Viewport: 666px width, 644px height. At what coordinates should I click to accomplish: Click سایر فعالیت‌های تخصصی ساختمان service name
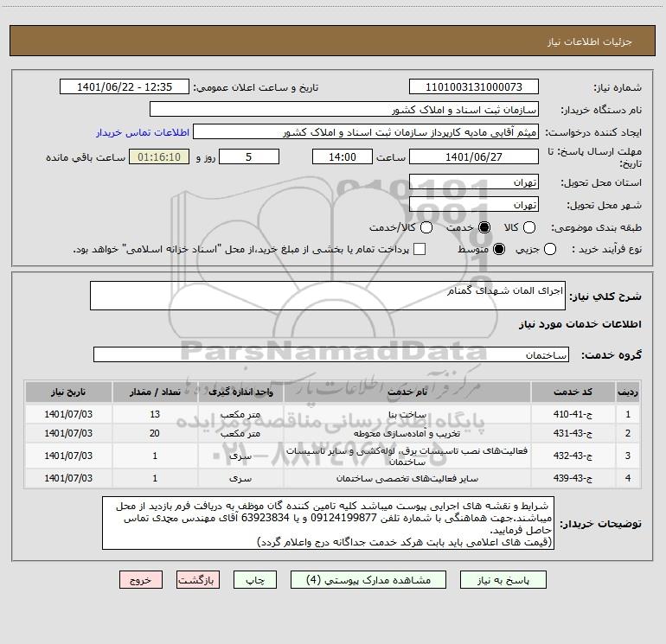[407, 479]
